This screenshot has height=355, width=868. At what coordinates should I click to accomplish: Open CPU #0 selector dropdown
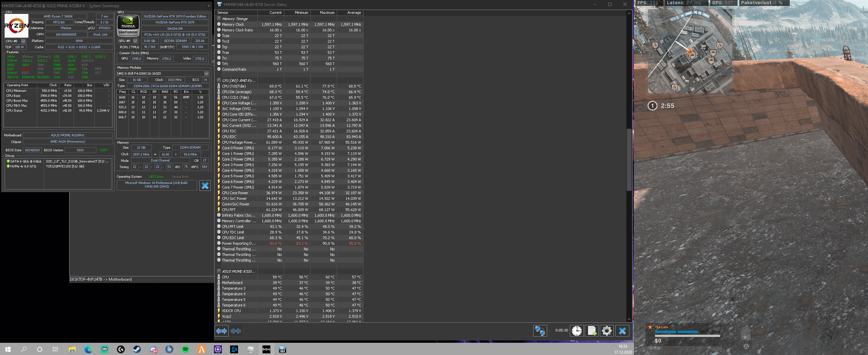(x=23, y=41)
